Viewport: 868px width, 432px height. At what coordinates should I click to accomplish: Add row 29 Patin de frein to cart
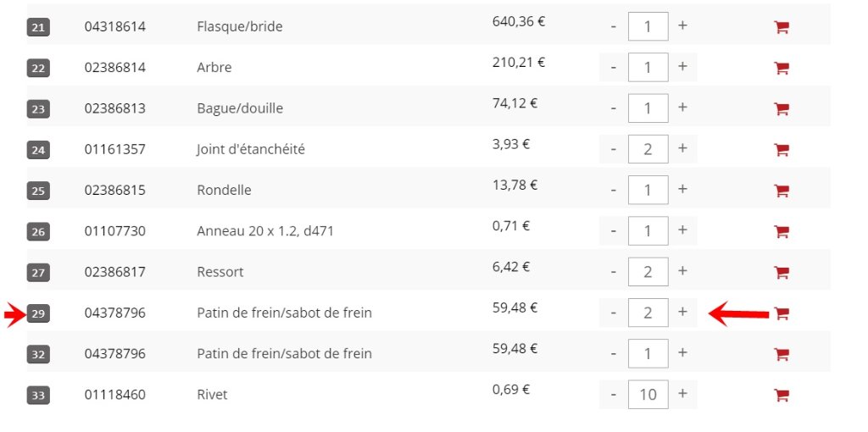click(781, 313)
